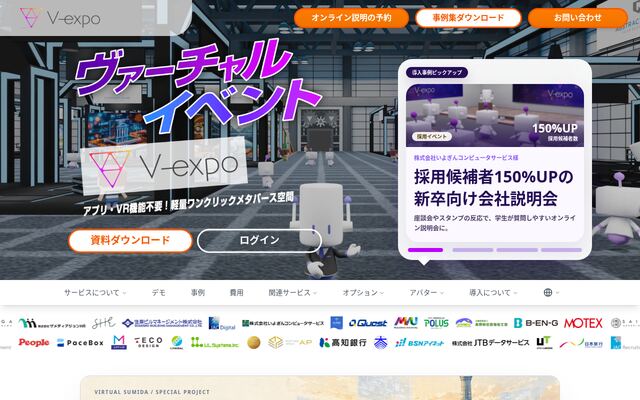This screenshot has width=640, height=400.
Task: Click the gold cube AP logo
Action: (x=290, y=342)
